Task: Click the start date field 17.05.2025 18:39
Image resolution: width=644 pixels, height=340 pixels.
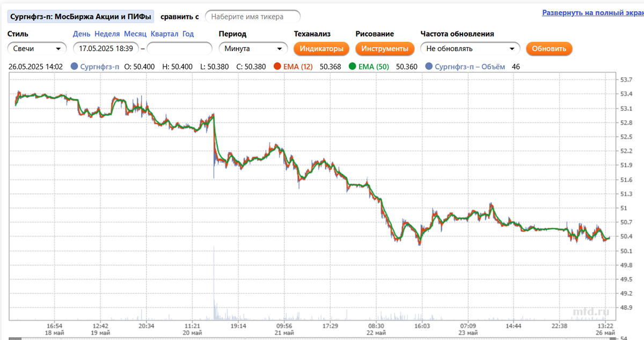Action: point(106,48)
